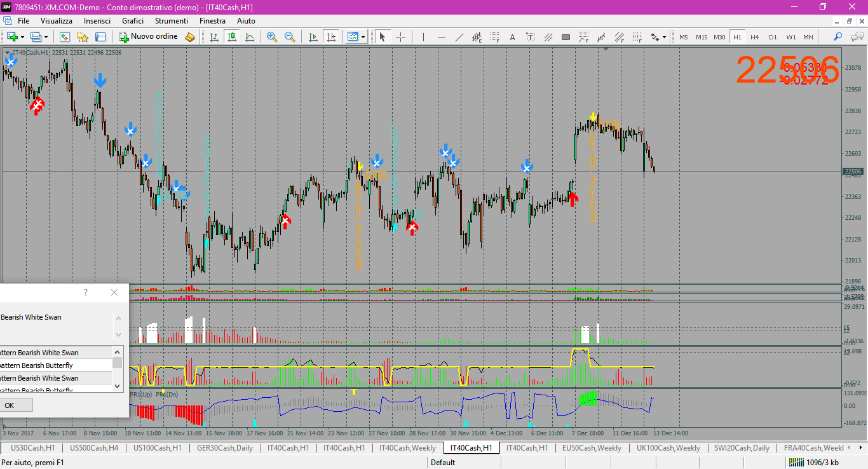The width and height of the screenshot is (868, 469).
Task: Open the Grafici menu
Action: 133,21
